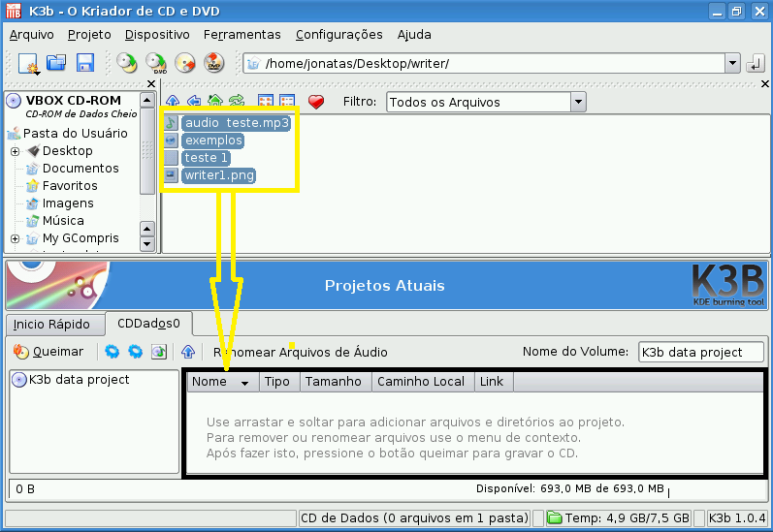Click the Link column header
This screenshot has height=532, width=773.
click(494, 382)
